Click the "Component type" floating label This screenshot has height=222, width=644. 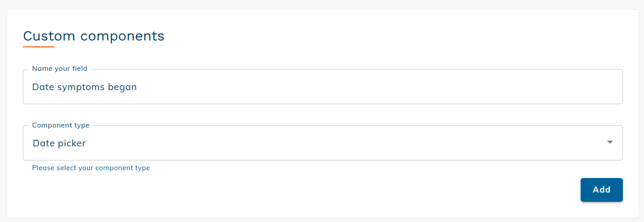61,125
